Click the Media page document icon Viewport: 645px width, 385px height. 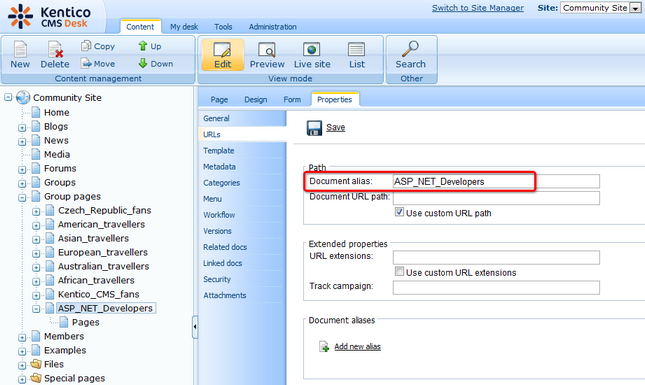point(36,154)
